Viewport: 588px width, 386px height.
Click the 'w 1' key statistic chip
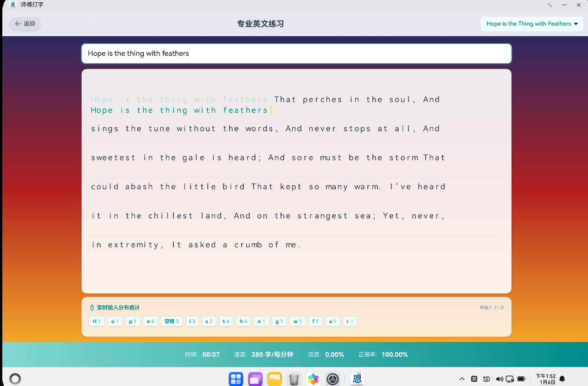click(298, 322)
